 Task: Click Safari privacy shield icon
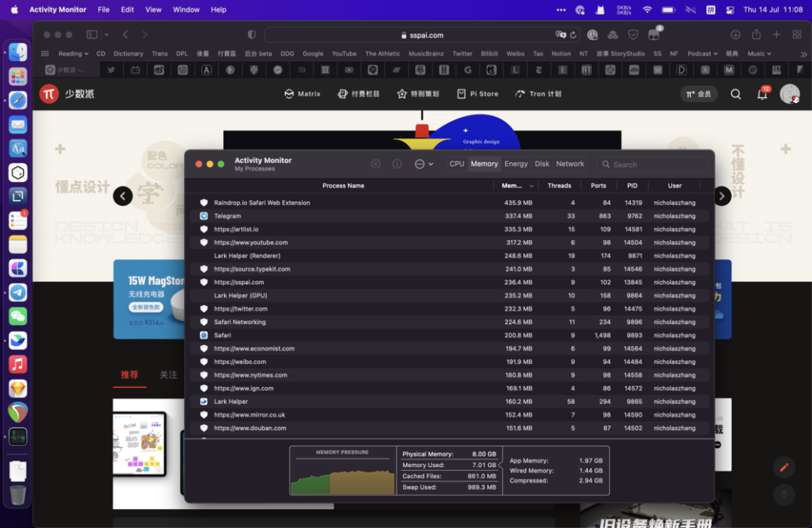click(x=252, y=35)
